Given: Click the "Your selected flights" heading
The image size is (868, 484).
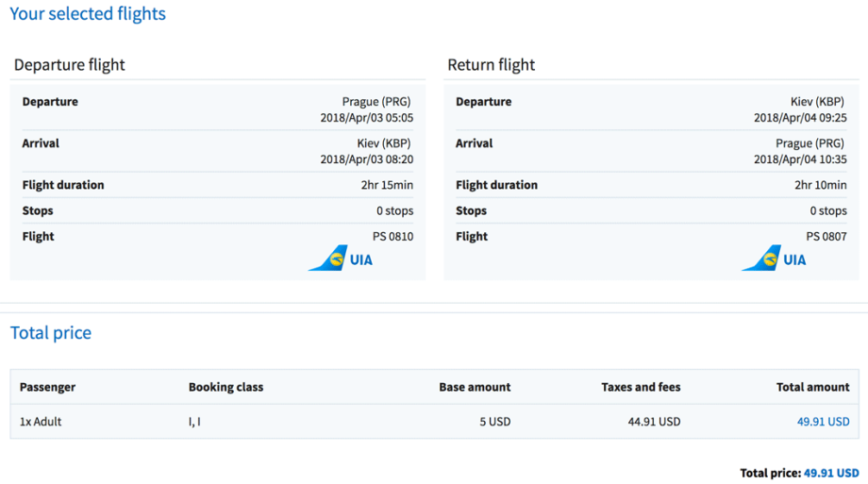Looking at the screenshot, I should pos(88,14).
